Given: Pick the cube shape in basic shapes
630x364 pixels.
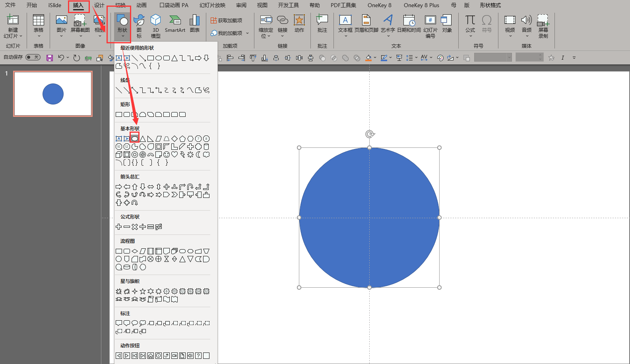Looking at the screenshot, I should coord(119,155).
